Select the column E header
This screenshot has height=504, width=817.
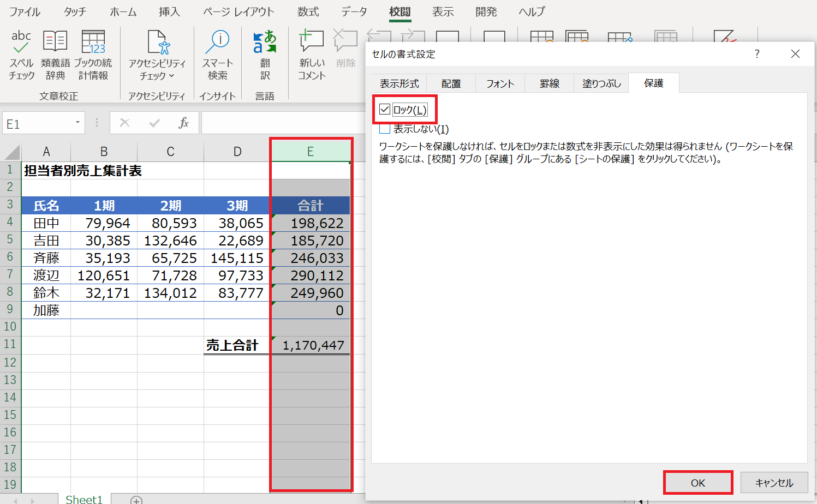[x=310, y=152]
